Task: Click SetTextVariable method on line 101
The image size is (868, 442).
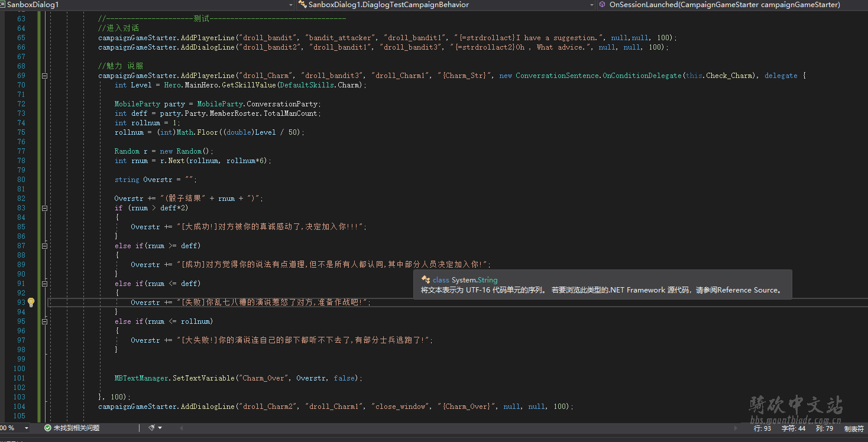Action: 204,378
